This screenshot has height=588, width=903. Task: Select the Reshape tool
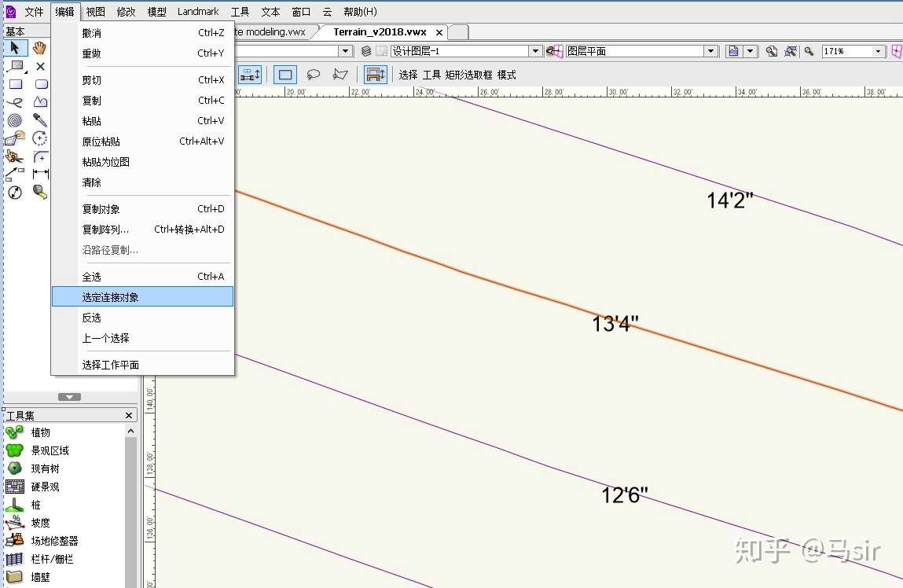(x=15, y=138)
